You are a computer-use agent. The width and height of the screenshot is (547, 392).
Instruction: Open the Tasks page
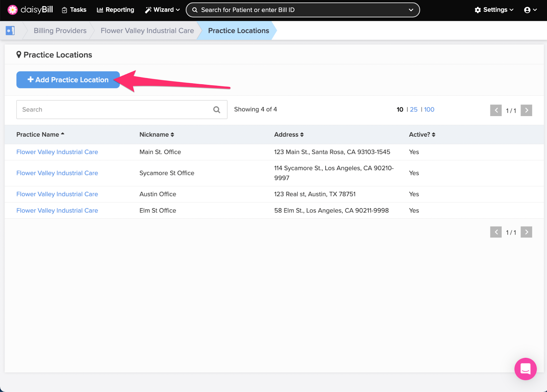[x=74, y=10]
